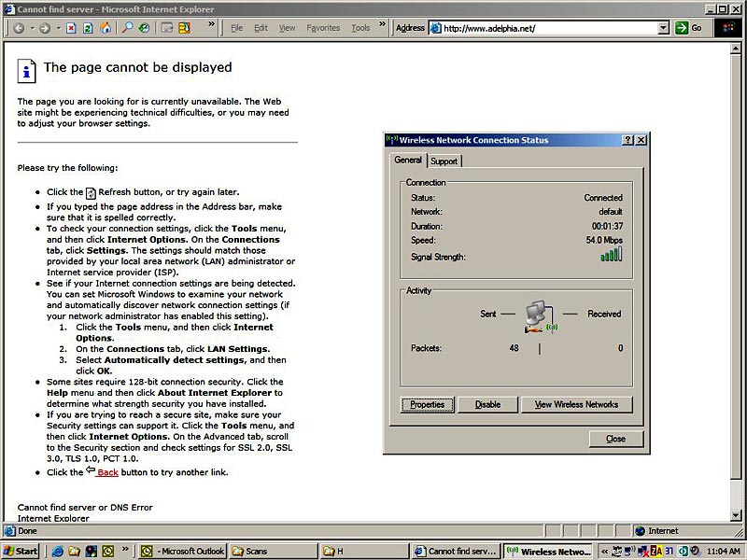Click the Properties button
Screen dimensions: 747x560
(x=428, y=404)
